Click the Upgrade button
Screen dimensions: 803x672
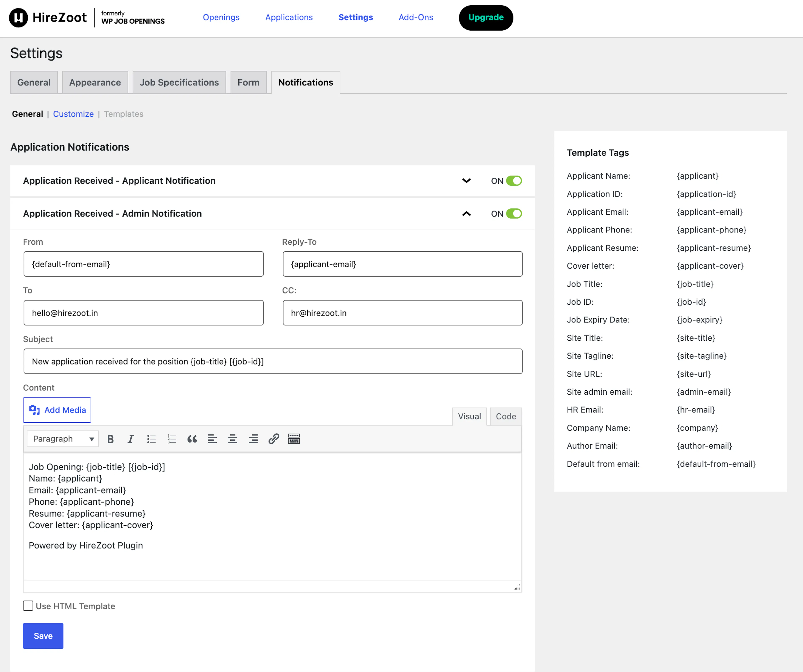[486, 18]
